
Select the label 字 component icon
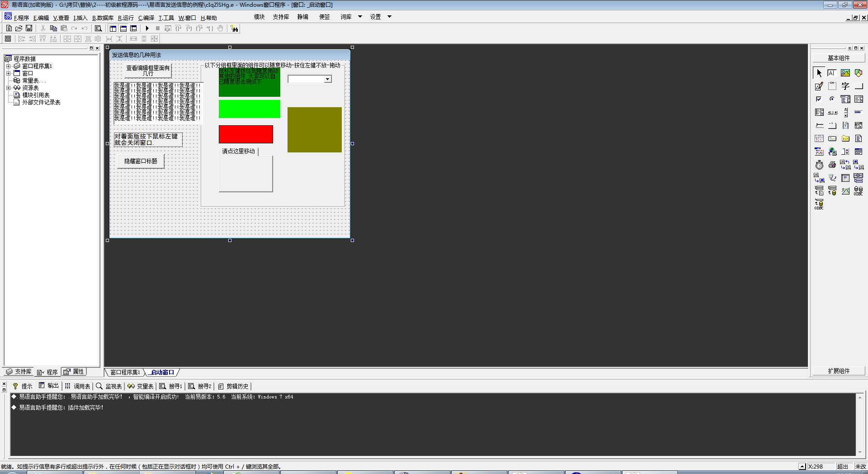tap(845, 86)
